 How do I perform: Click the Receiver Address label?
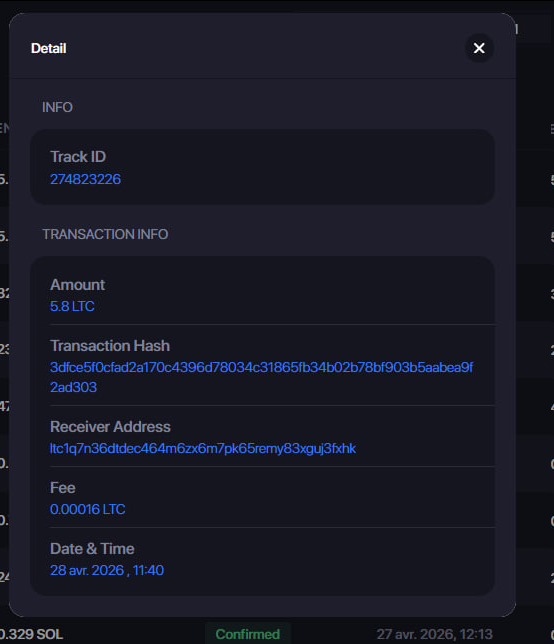pos(110,427)
